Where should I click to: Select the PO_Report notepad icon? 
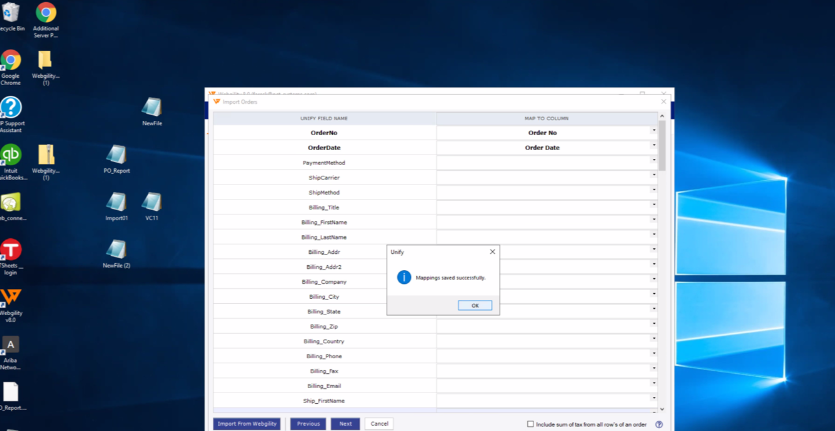[x=116, y=154]
